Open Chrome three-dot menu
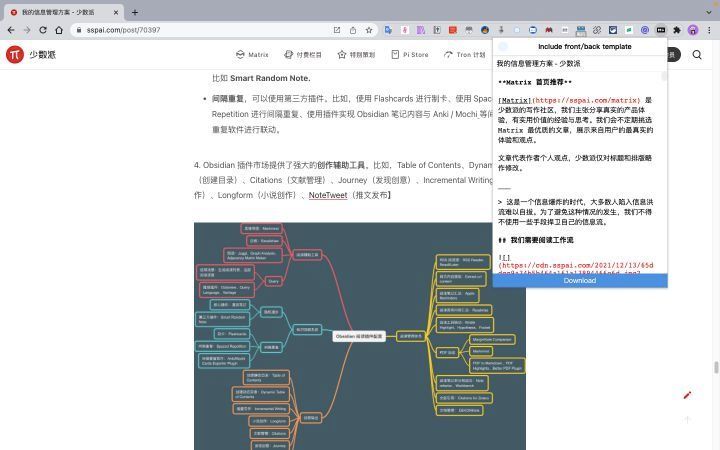 709,30
